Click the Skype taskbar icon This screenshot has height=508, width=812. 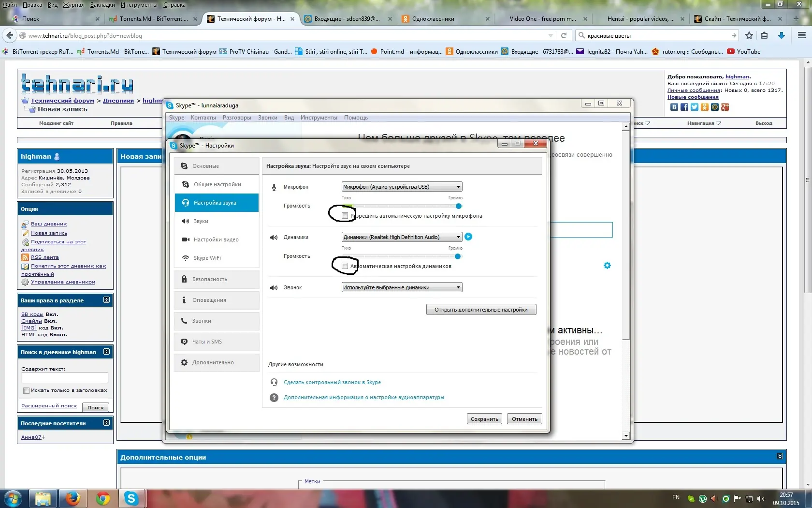click(131, 499)
